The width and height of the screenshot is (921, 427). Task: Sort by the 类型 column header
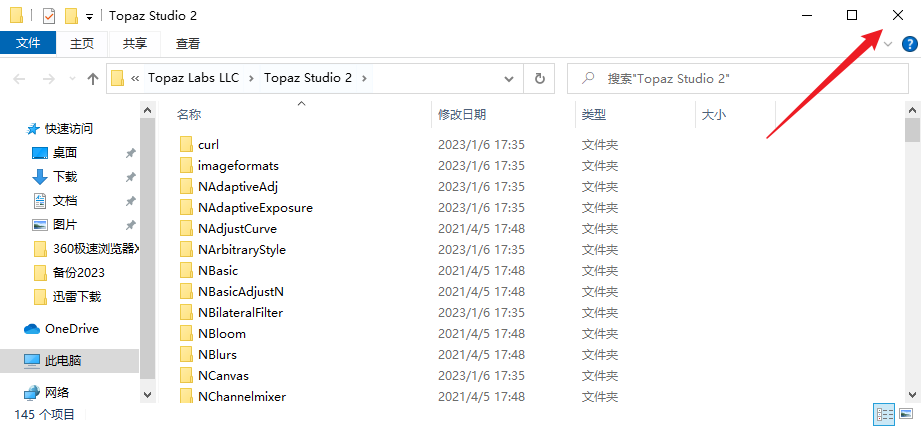594,115
